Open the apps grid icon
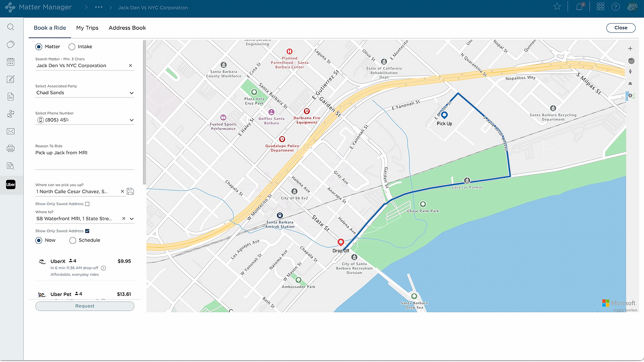Image resolution: width=644 pixels, height=362 pixels. point(600,7)
